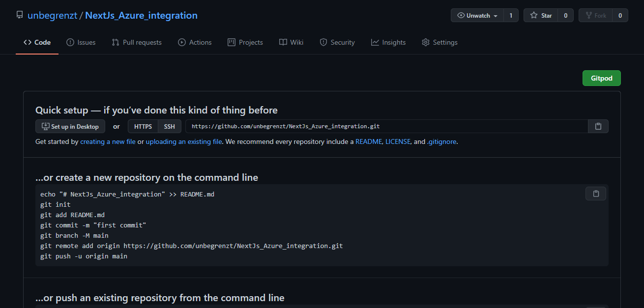Click the 'git commit -m "first commit"' line
The width and height of the screenshot is (644, 308).
point(93,225)
